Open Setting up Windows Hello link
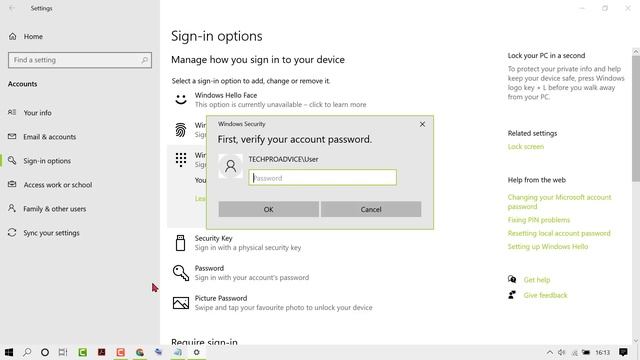 pos(548,247)
